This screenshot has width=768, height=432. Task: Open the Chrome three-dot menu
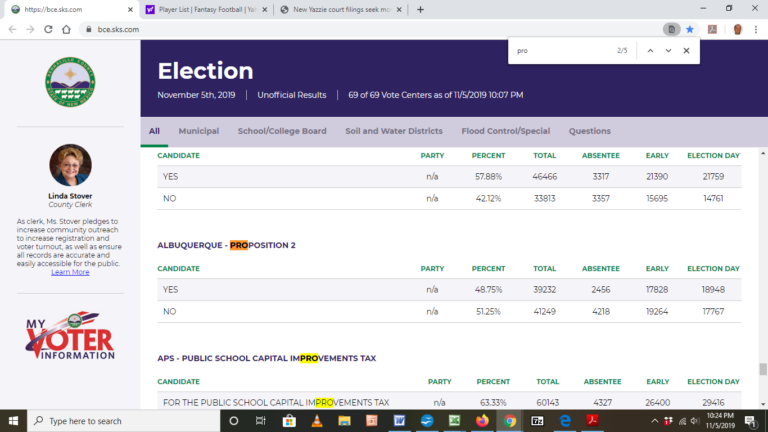pos(757,29)
